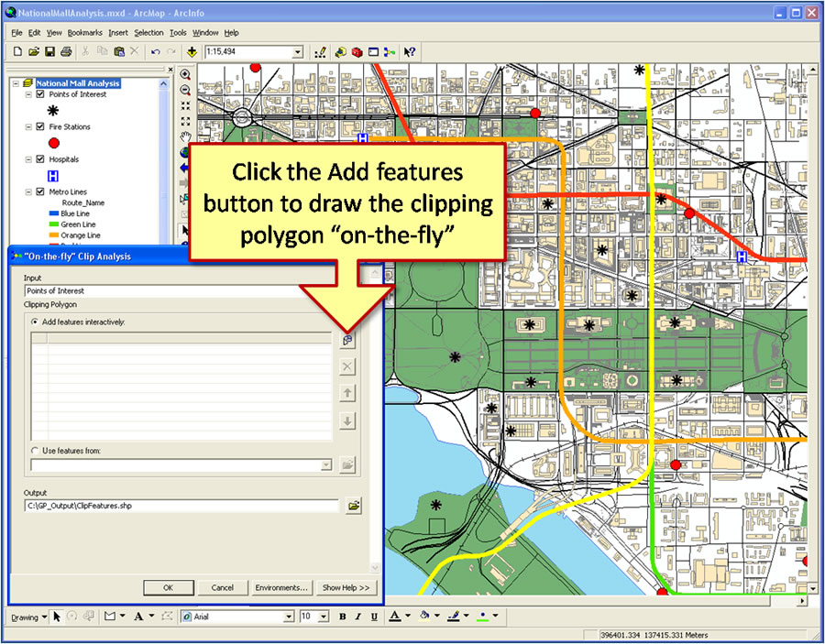Open the Bookmarks menu
The image size is (825, 644).
(x=84, y=33)
